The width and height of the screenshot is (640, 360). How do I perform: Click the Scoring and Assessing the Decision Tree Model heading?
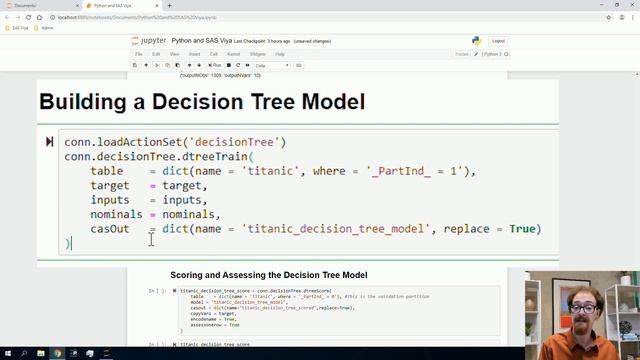coord(269,275)
